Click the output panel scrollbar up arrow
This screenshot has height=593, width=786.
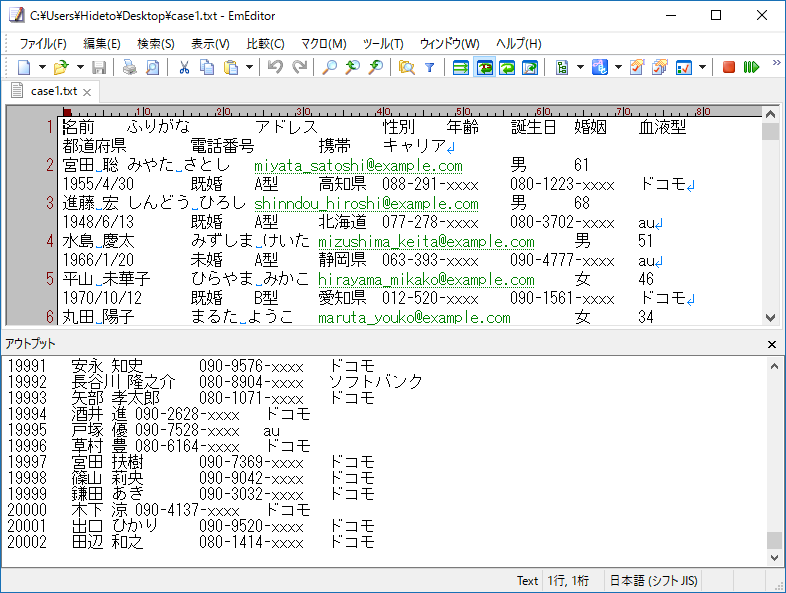(774, 366)
